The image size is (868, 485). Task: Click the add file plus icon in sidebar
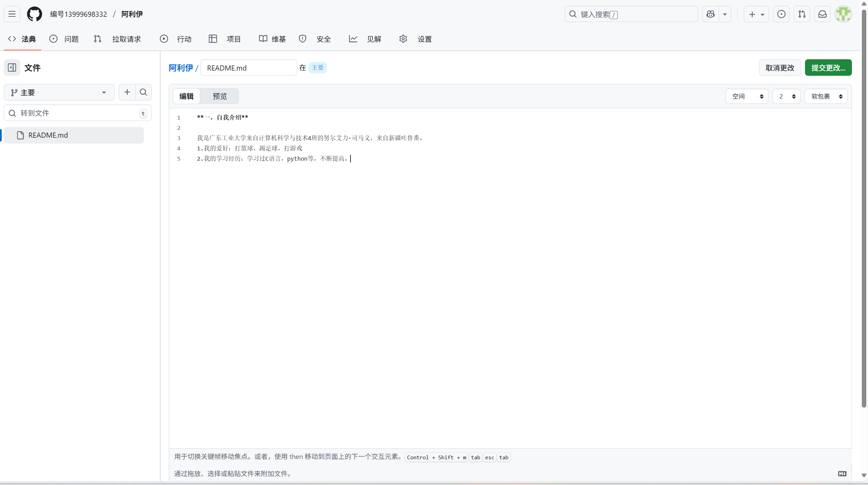coord(127,92)
